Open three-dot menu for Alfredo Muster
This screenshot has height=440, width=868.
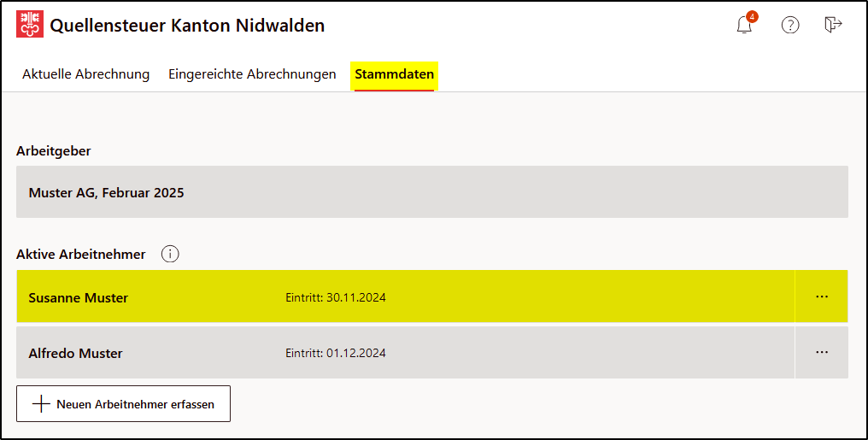(x=822, y=352)
